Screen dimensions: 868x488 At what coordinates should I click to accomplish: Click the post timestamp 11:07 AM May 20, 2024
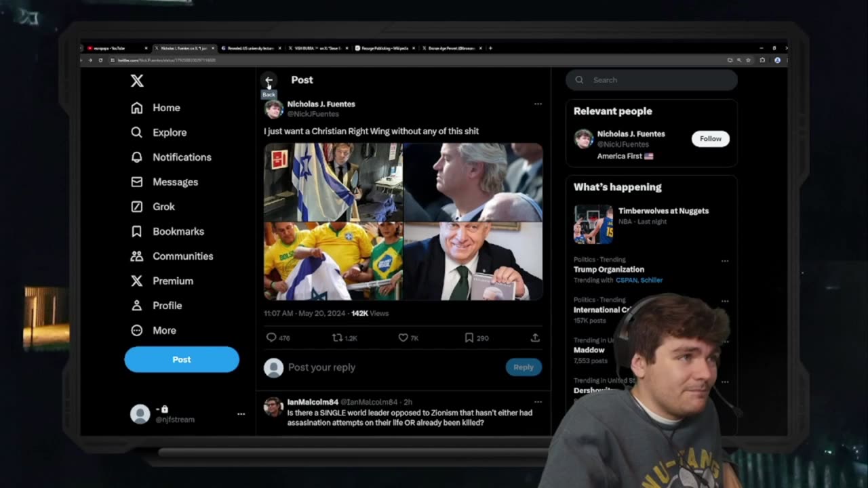305,313
